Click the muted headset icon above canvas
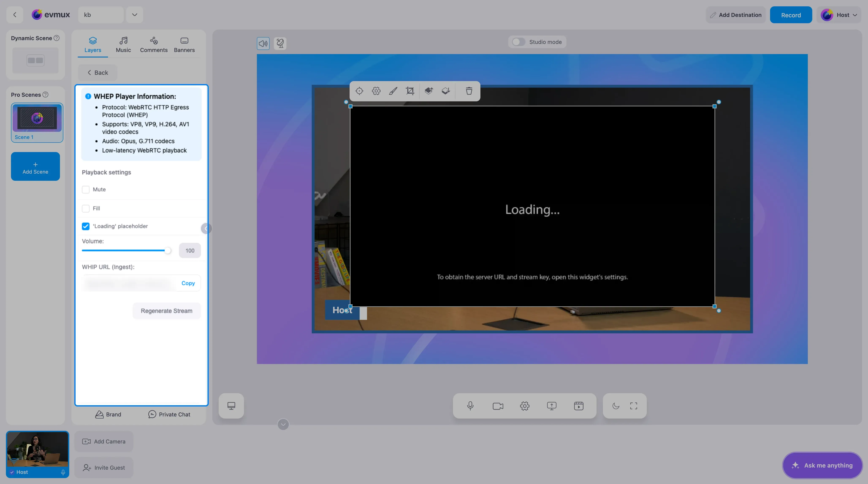The image size is (868, 484). coord(280,43)
